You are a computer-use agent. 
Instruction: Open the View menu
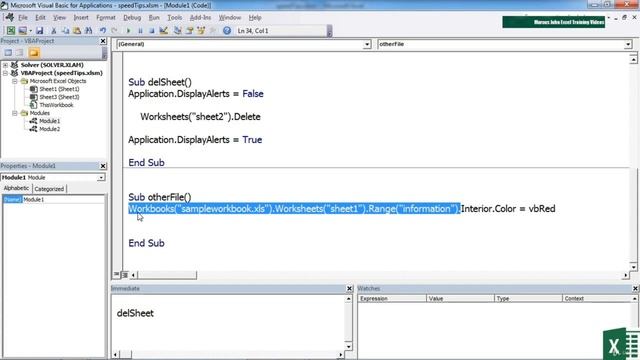pos(59,18)
